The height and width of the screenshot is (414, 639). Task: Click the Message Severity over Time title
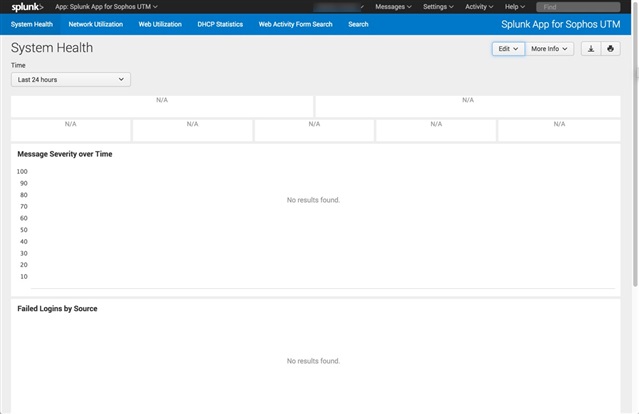click(65, 154)
